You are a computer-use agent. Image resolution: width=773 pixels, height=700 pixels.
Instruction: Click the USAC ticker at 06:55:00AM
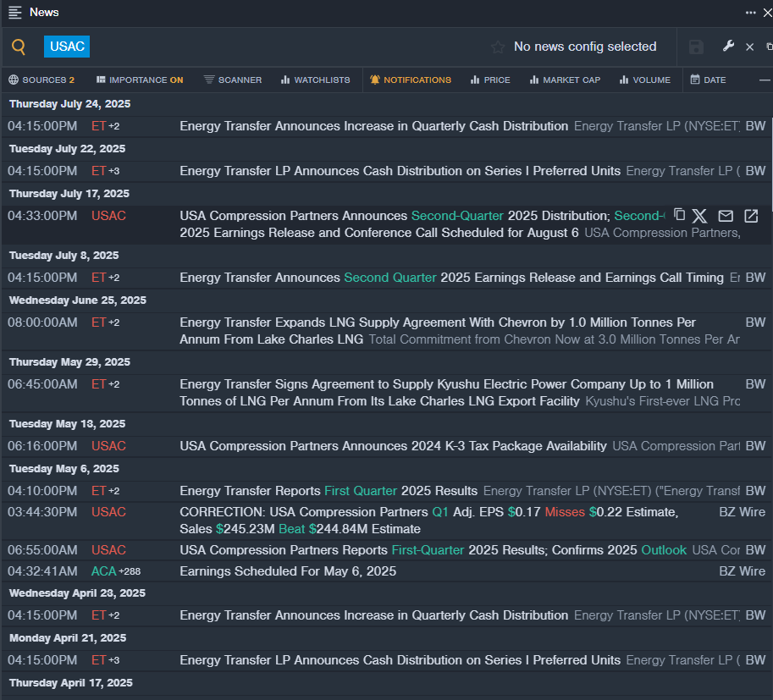108,550
